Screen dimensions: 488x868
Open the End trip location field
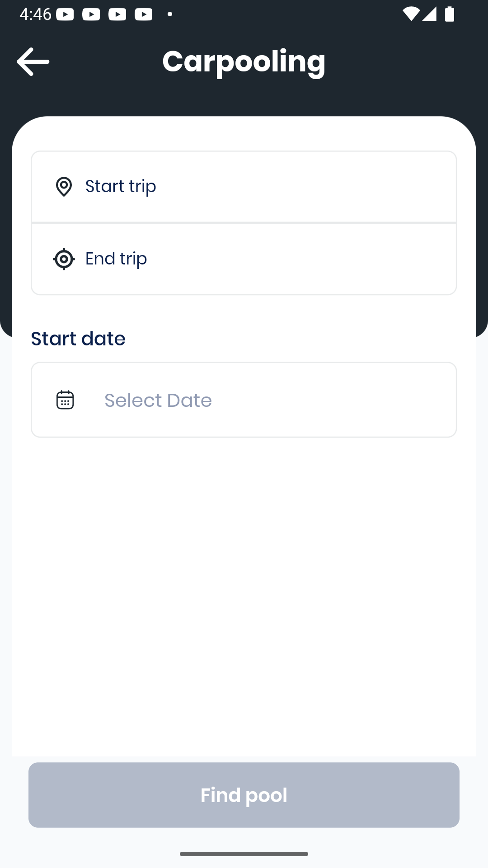[244, 259]
